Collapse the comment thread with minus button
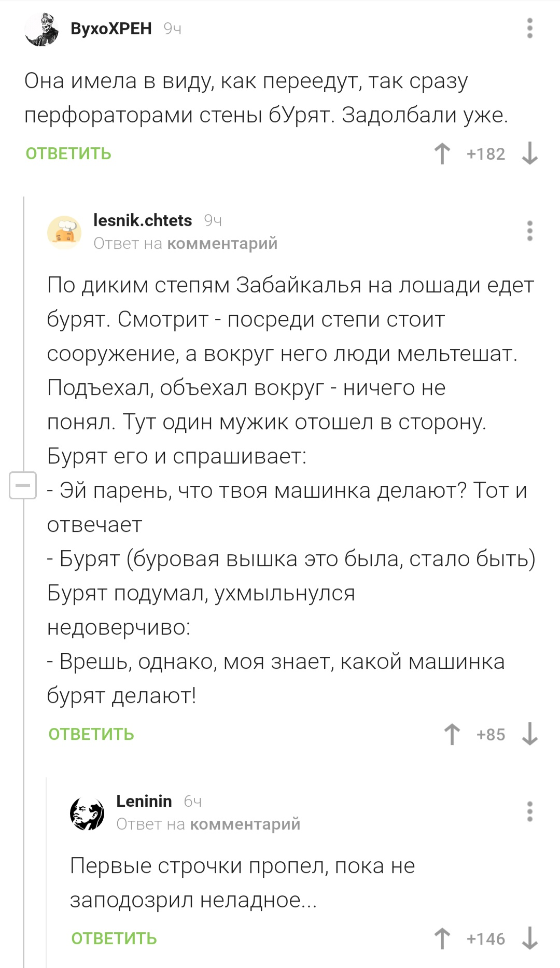The width and height of the screenshot is (560, 968). click(23, 486)
